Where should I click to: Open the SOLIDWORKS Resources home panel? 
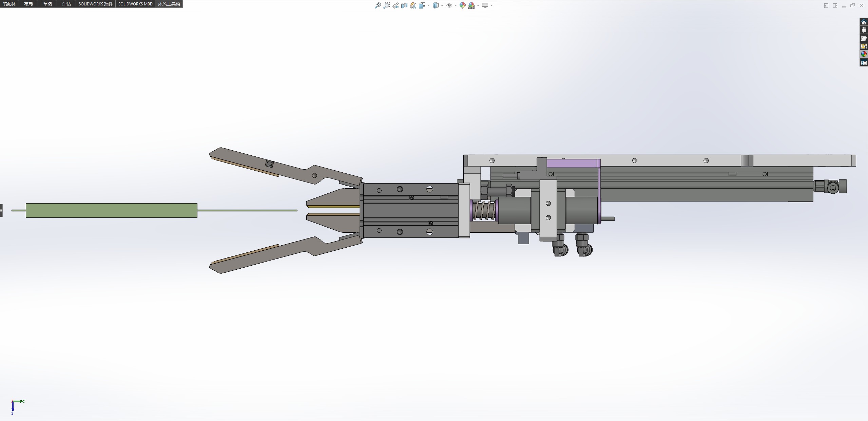pos(864,22)
